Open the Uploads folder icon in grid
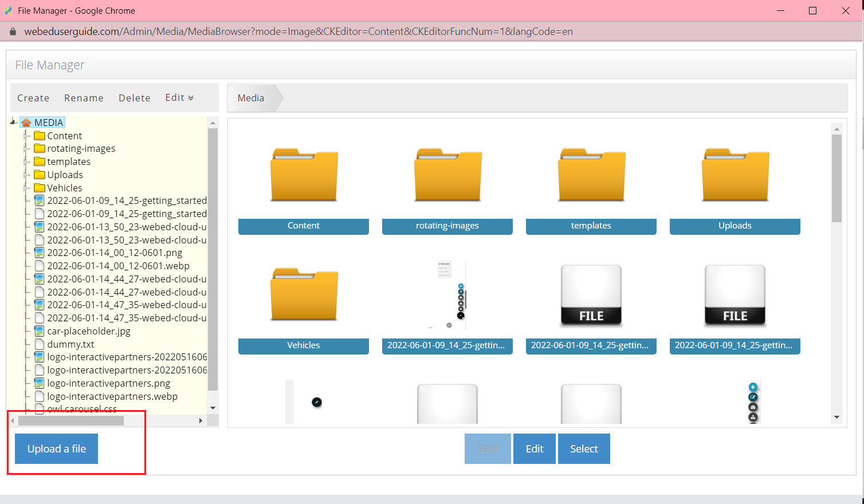The image size is (864, 504). point(735,175)
